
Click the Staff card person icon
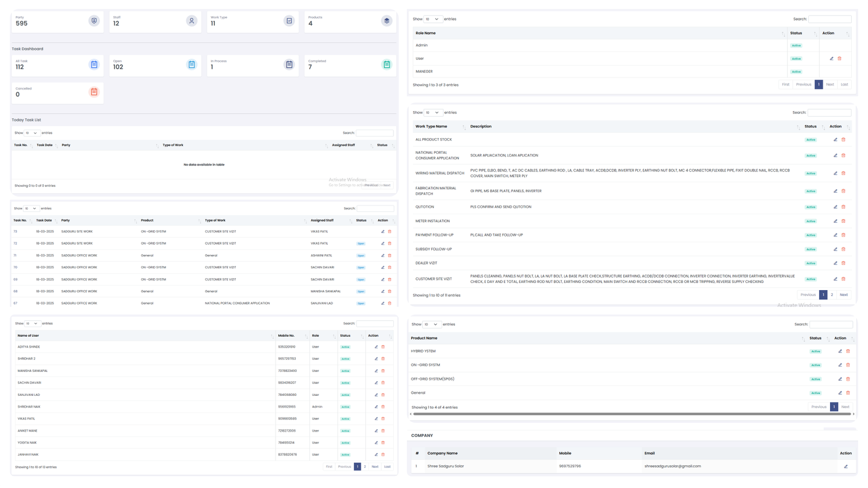click(x=192, y=21)
